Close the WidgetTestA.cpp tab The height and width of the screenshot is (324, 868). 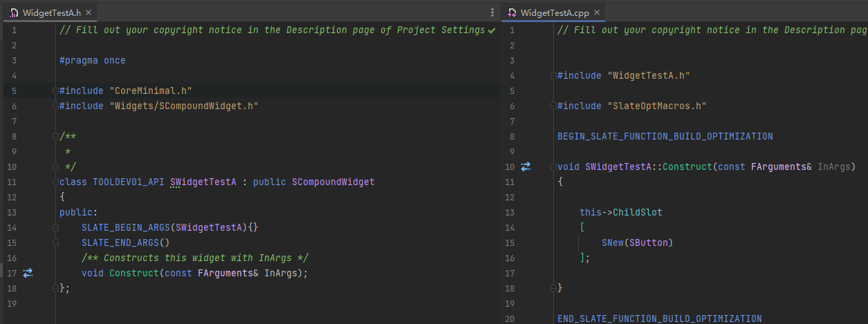coord(596,12)
